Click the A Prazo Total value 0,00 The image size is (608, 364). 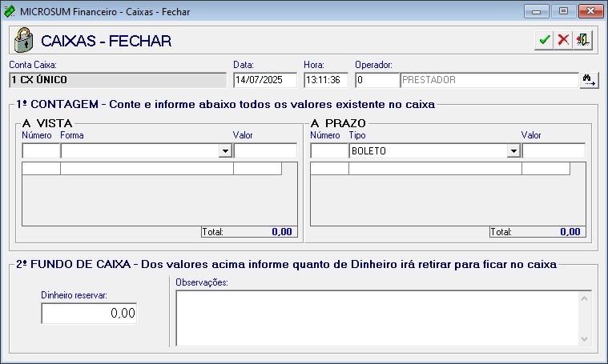[x=570, y=232]
